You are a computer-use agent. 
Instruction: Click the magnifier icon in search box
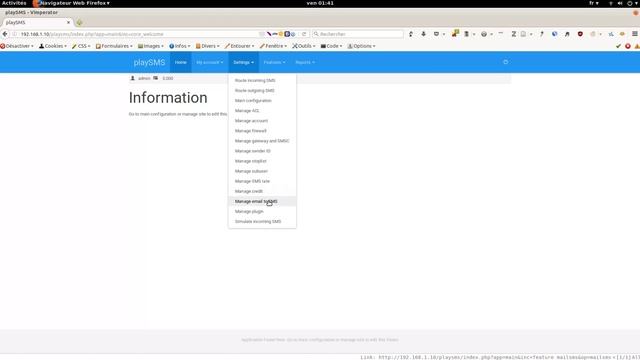coord(316,34)
